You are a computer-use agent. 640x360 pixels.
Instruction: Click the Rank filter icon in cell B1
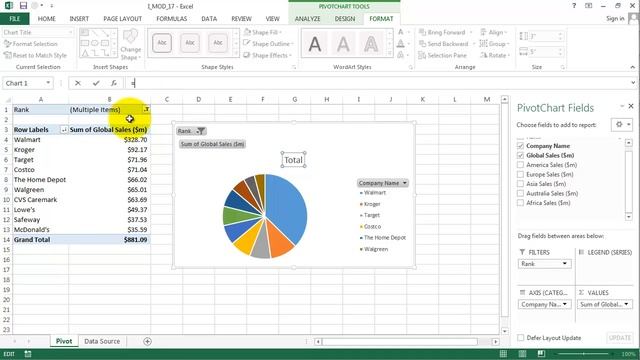click(146, 109)
